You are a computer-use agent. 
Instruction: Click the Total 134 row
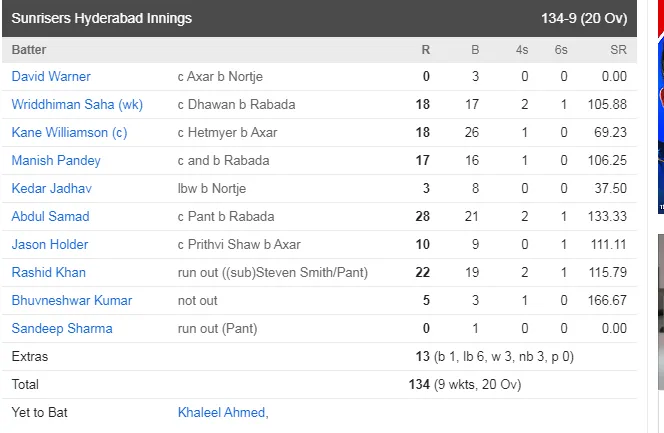pos(319,384)
